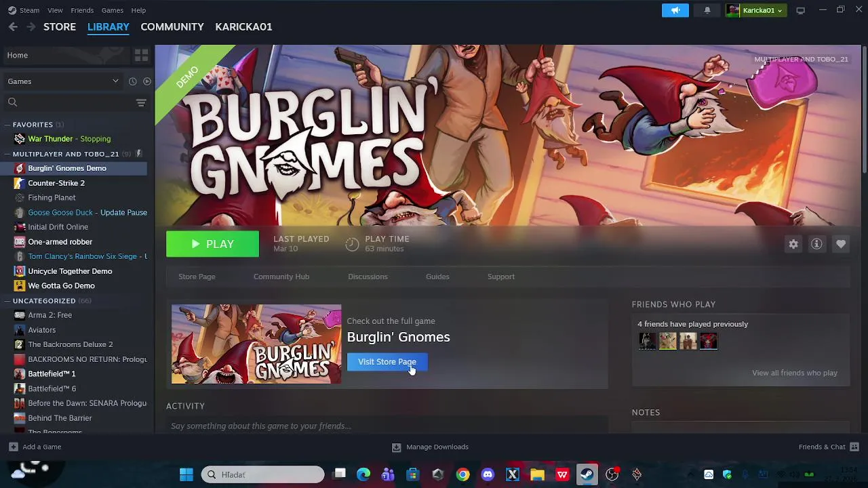Image resolution: width=868 pixels, height=488 pixels.
Task: Open the Microsoft Teams taskbar icon
Action: (388, 474)
